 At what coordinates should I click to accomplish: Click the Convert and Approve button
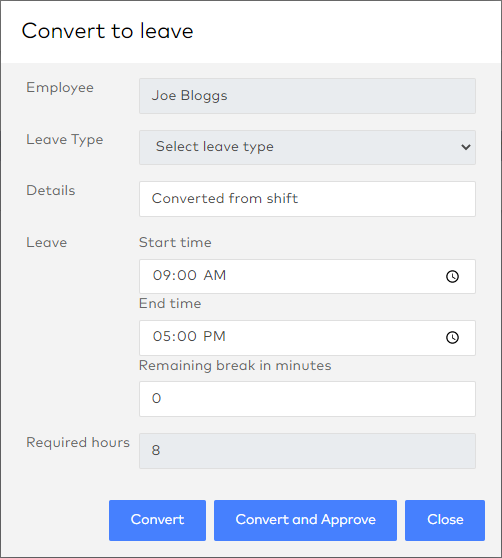tap(305, 520)
